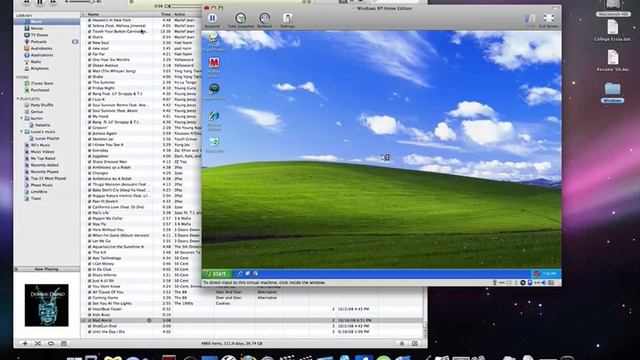The image size is (640, 360).
Task: Open the McAfee icon on XP desktop
Action: tap(214, 63)
